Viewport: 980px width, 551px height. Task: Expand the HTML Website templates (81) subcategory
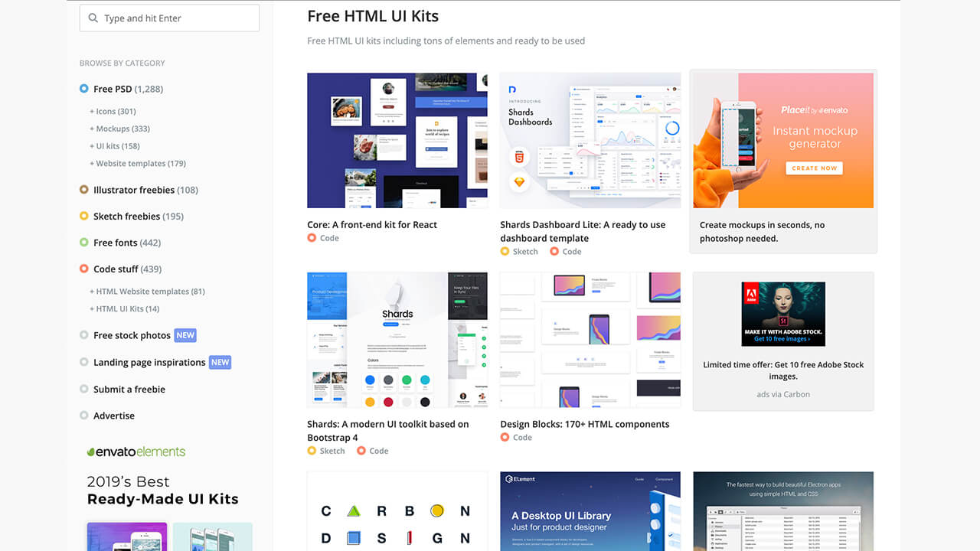[x=147, y=292]
